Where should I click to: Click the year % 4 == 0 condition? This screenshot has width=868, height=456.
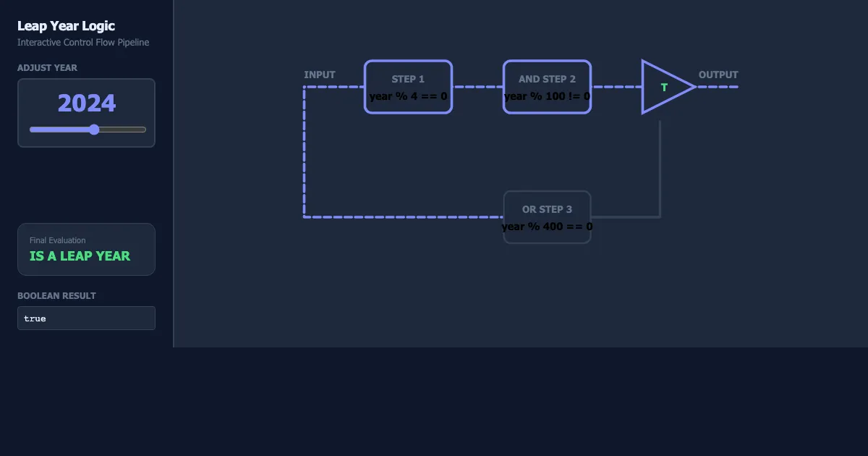click(x=408, y=96)
